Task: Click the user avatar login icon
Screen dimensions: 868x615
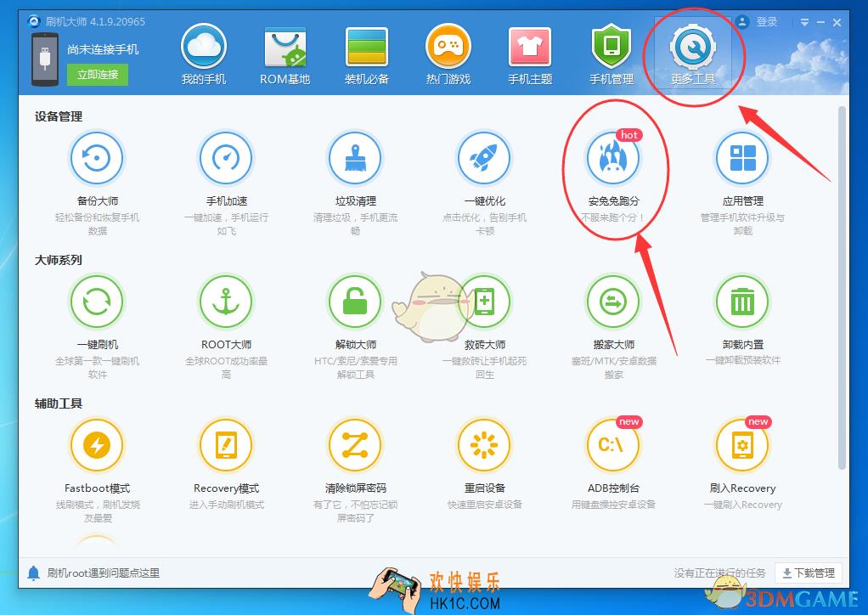Action: (741, 22)
